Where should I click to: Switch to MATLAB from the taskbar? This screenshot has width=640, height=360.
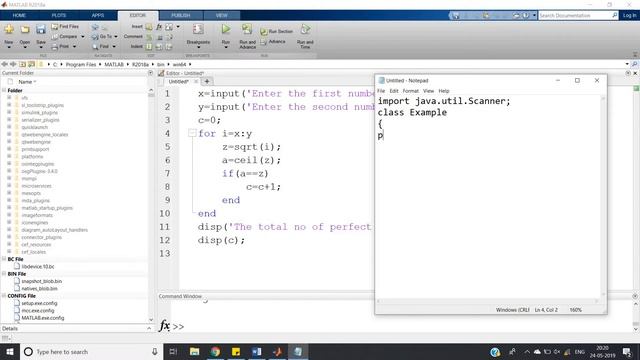(x=277, y=352)
